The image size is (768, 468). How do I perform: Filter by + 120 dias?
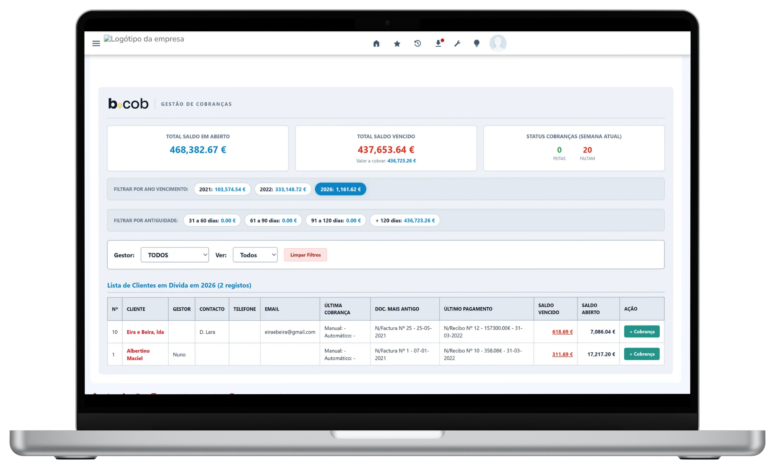[x=405, y=221]
